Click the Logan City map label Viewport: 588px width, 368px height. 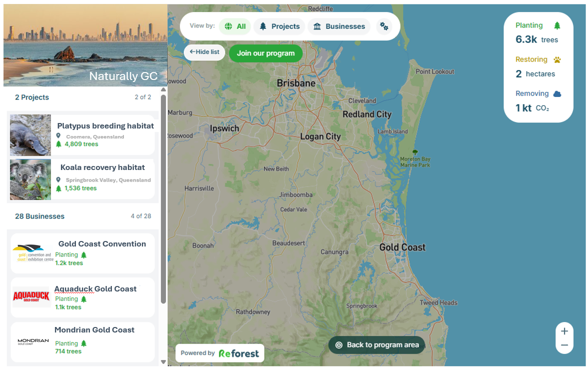coord(320,136)
